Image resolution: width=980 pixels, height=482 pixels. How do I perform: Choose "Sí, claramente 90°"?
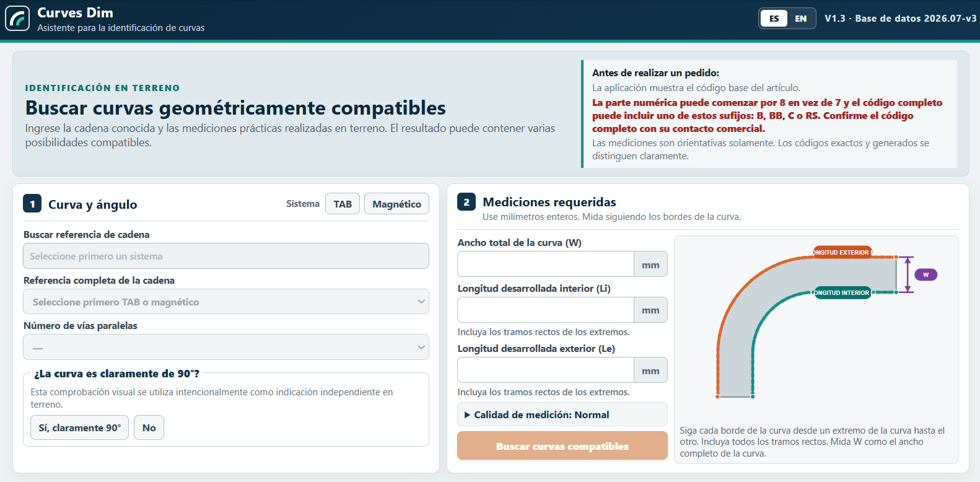(80, 427)
